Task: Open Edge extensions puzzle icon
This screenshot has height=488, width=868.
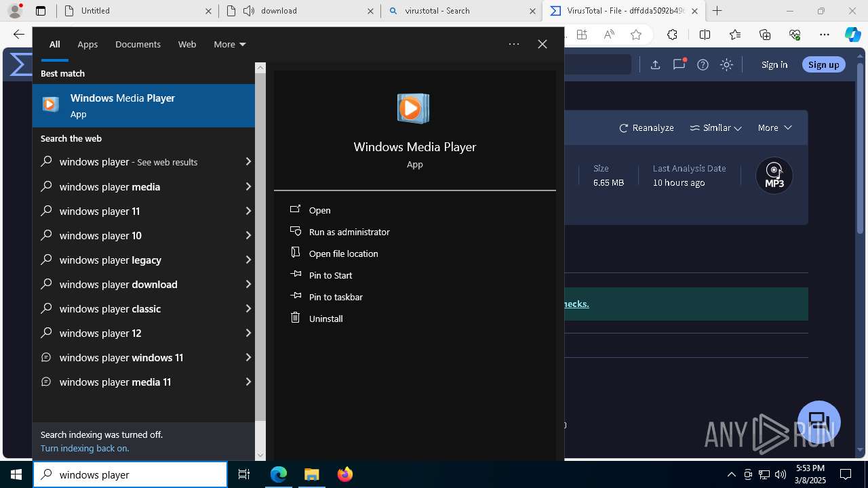Action: pyautogui.click(x=672, y=35)
